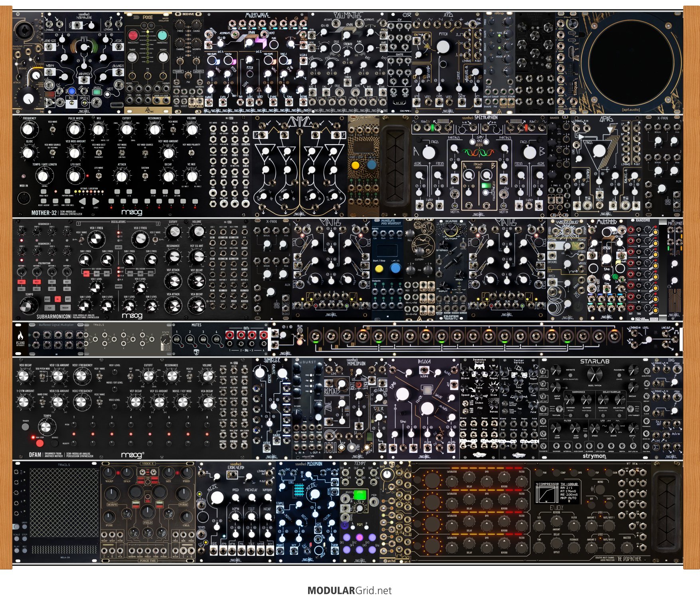
Task: Click the Quantize button on Subharmonicon
Action: 118,286
